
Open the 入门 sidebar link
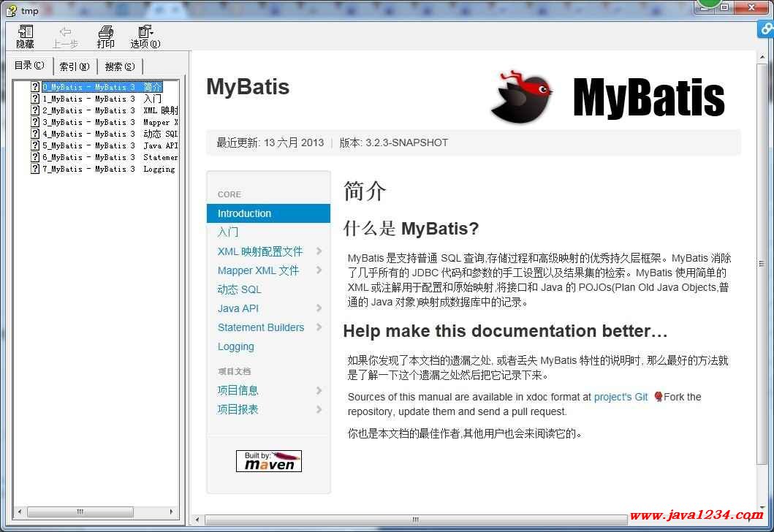pos(228,232)
